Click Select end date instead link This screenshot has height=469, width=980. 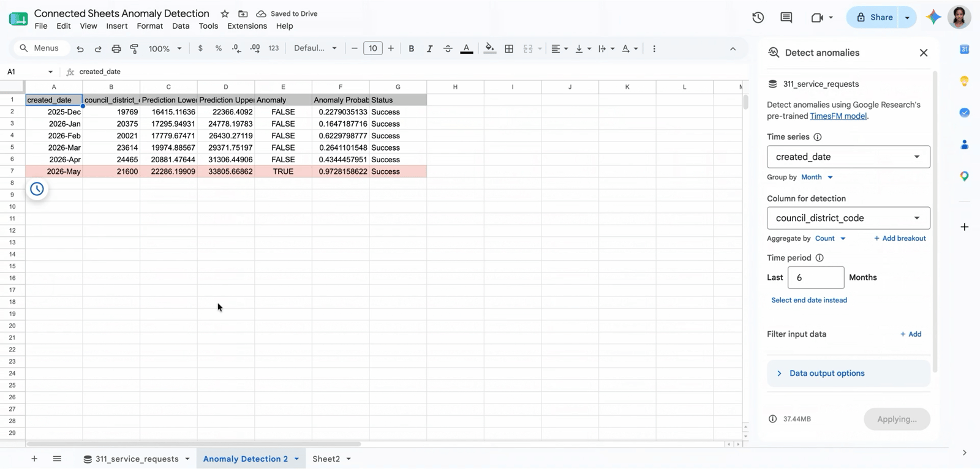tap(809, 300)
